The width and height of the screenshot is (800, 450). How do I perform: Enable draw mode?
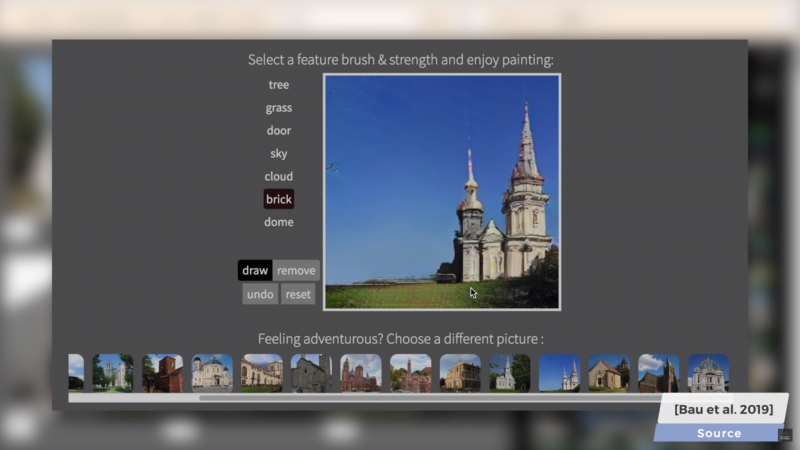click(255, 270)
